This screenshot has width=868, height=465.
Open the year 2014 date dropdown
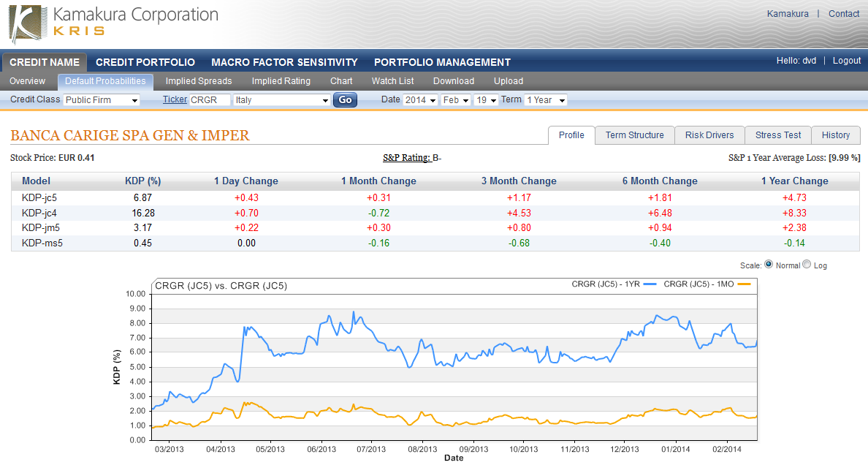coord(420,100)
